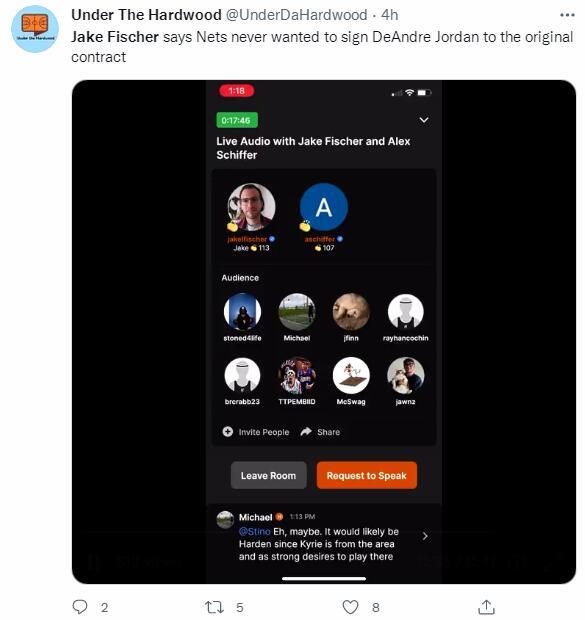
Task: Open the three-dot tweet options menu
Action: point(567,15)
